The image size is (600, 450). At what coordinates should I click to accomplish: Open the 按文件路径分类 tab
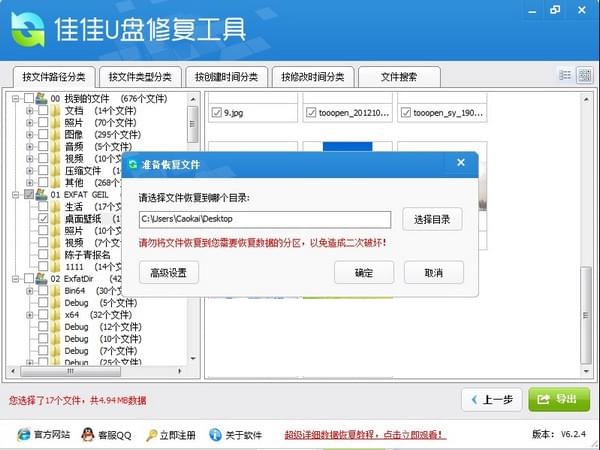(x=54, y=77)
